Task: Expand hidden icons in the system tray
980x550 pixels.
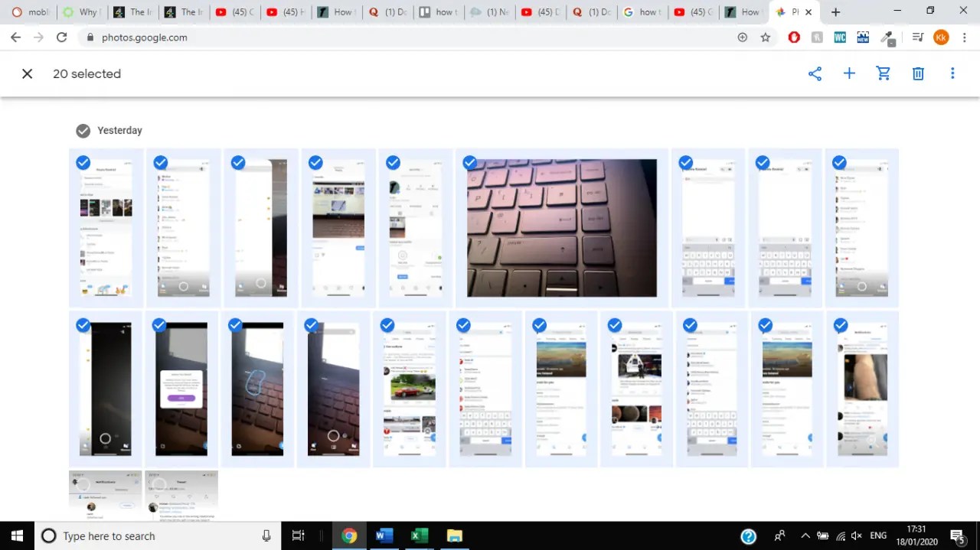Action: pos(805,535)
